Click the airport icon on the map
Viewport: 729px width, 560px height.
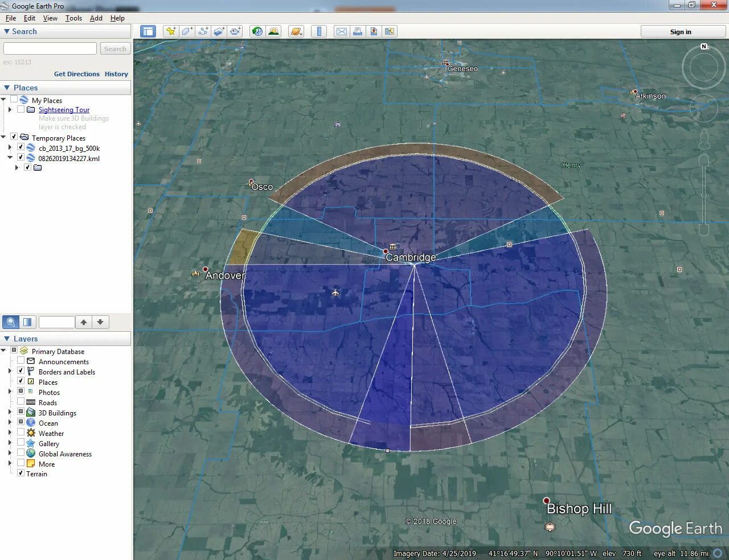tap(335, 293)
